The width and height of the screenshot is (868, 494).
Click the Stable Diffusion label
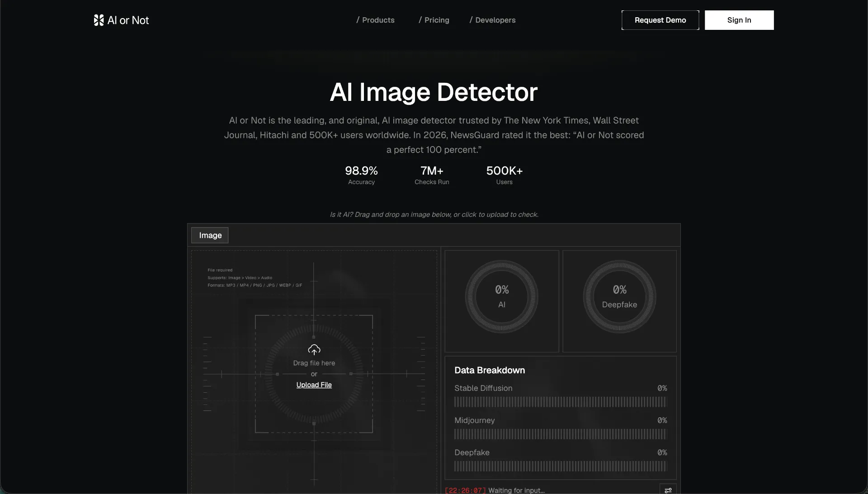483,388
